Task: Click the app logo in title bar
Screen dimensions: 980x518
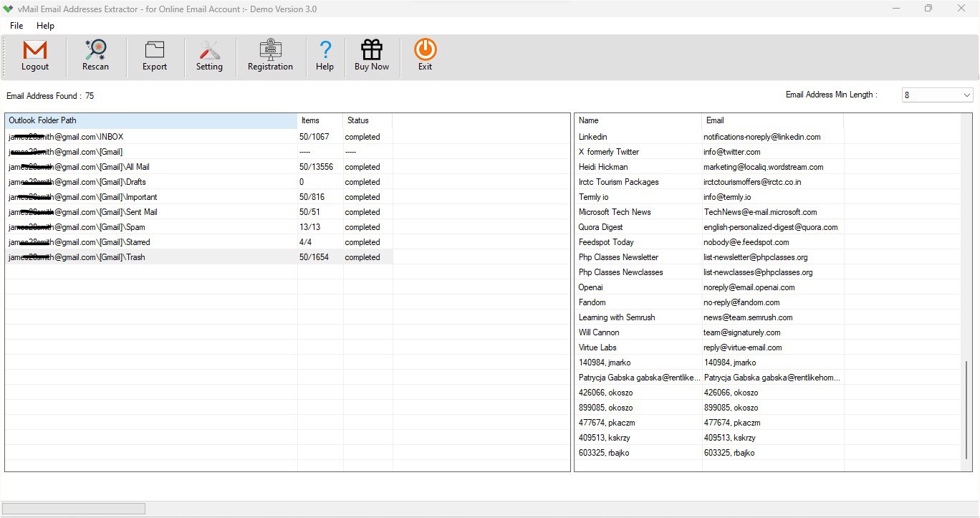Action: [x=9, y=9]
